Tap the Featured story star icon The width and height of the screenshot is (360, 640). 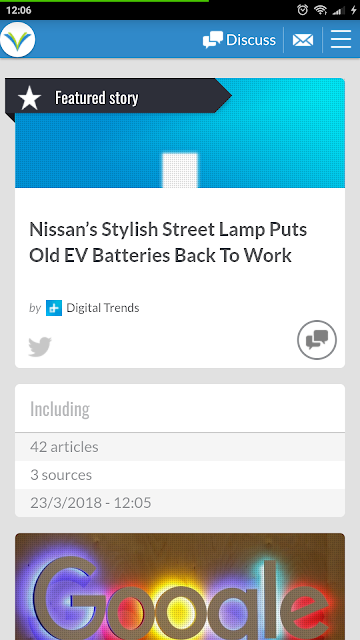pyautogui.click(x=29, y=98)
